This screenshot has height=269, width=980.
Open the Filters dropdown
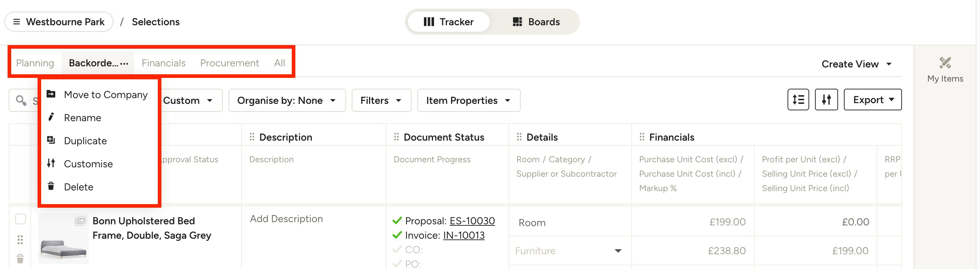coord(381,100)
